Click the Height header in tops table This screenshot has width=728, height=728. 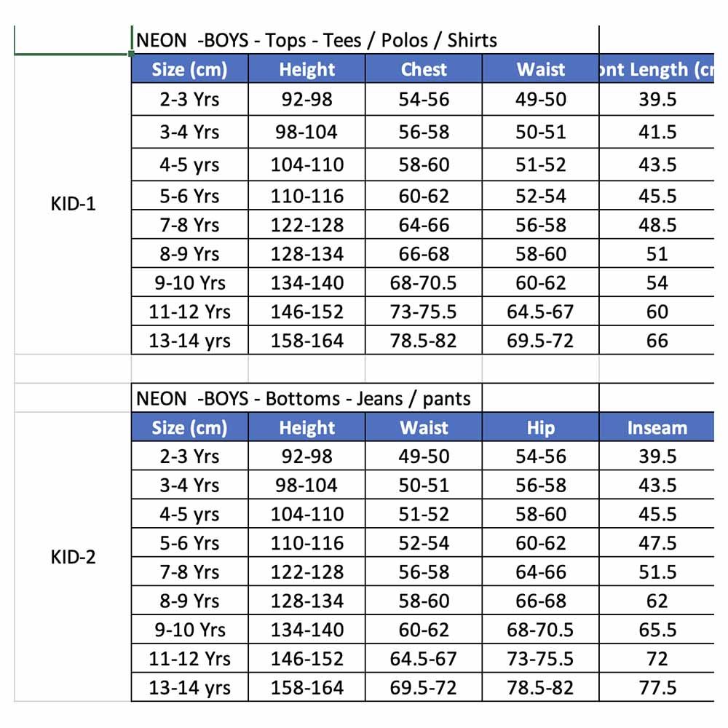[x=306, y=69]
